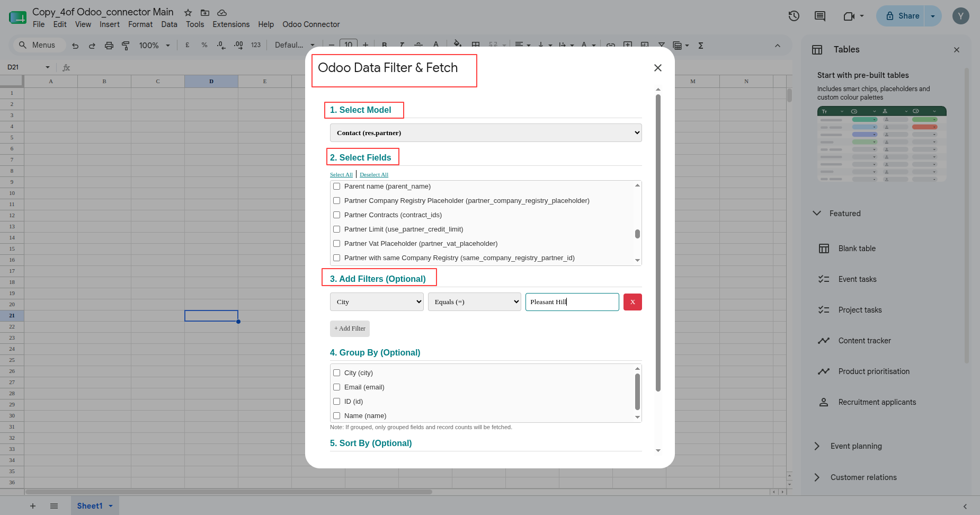980x515 pixels.
Task: Check Partner Limit field checkbox
Action: (x=336, y=229)
